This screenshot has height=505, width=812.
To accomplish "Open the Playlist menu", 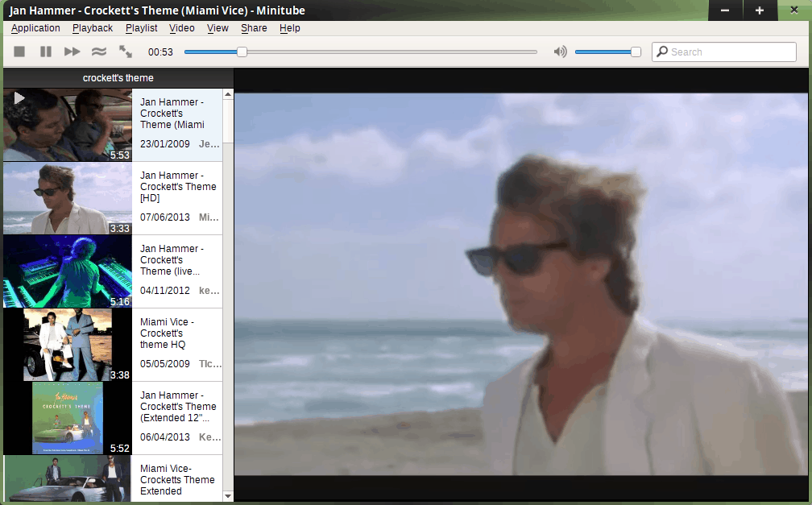I will [x=142, y=28].
